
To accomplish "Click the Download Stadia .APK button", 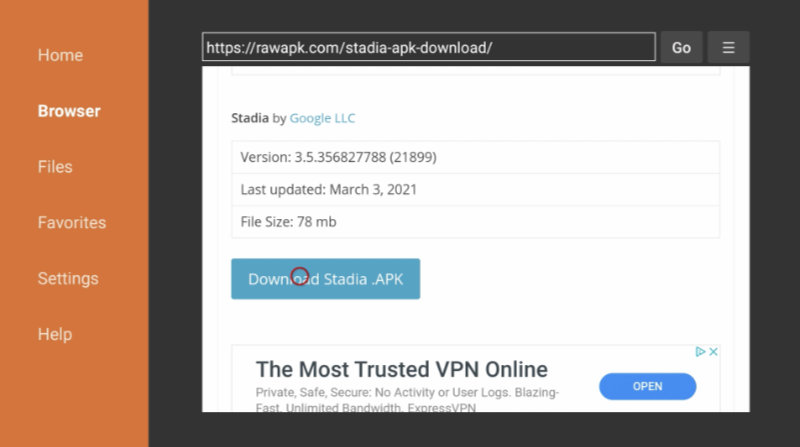I will (x=326, y=279).
